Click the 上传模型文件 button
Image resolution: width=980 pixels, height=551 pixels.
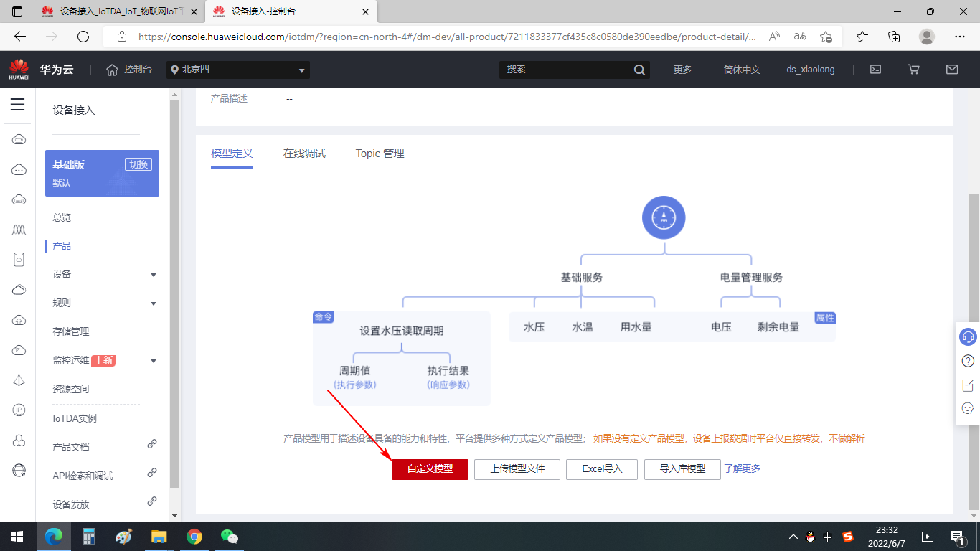tap(517, 469)
